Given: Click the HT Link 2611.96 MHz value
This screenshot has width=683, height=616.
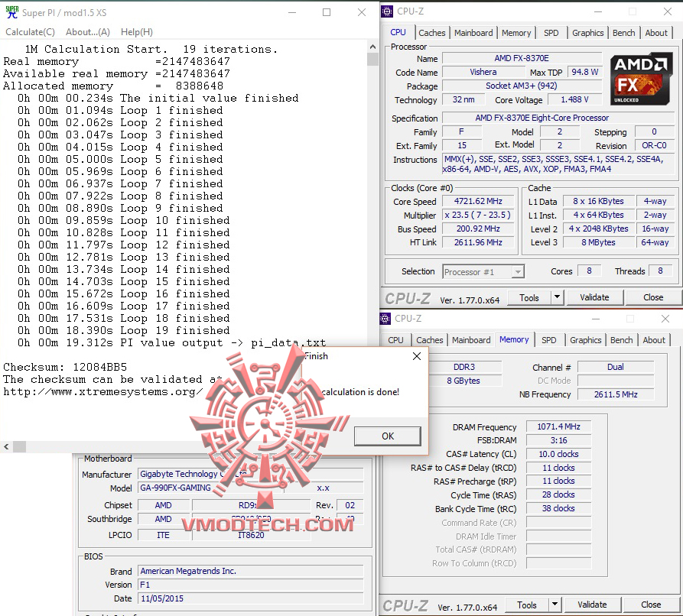Looking at the screenshot, I should click(478, 242).
